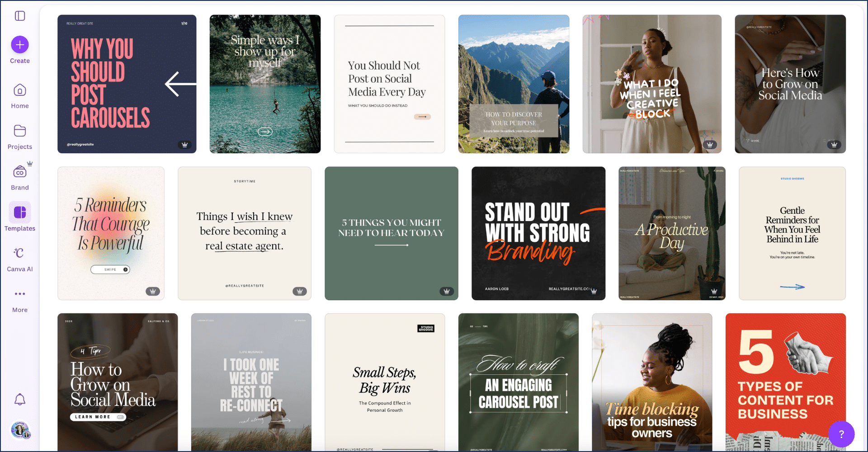
Task: Open 'Why You Should Post Carousels' template
Action: click(x=127, y=84)
